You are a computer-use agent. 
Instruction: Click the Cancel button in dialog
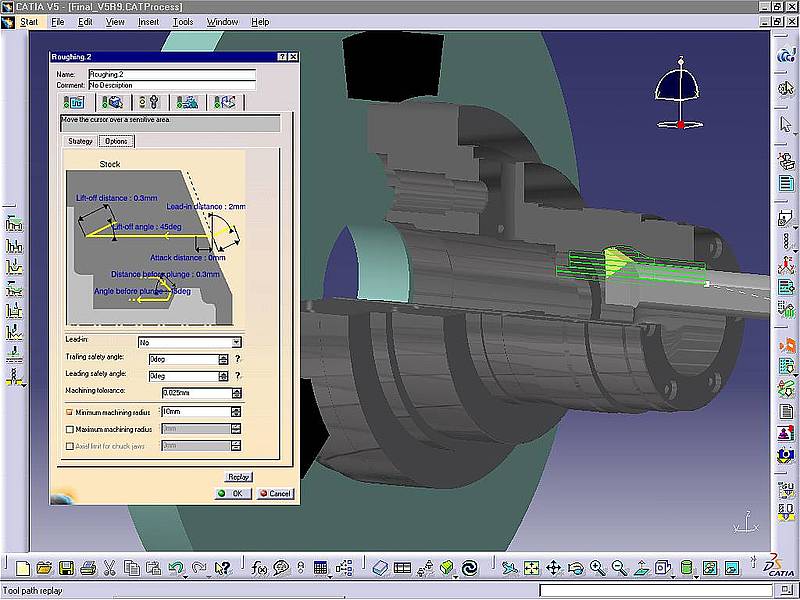pos(274,493)
